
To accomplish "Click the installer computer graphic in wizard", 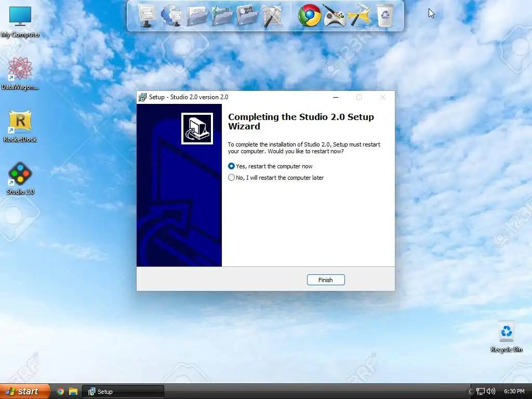I will tap(197, 129).
